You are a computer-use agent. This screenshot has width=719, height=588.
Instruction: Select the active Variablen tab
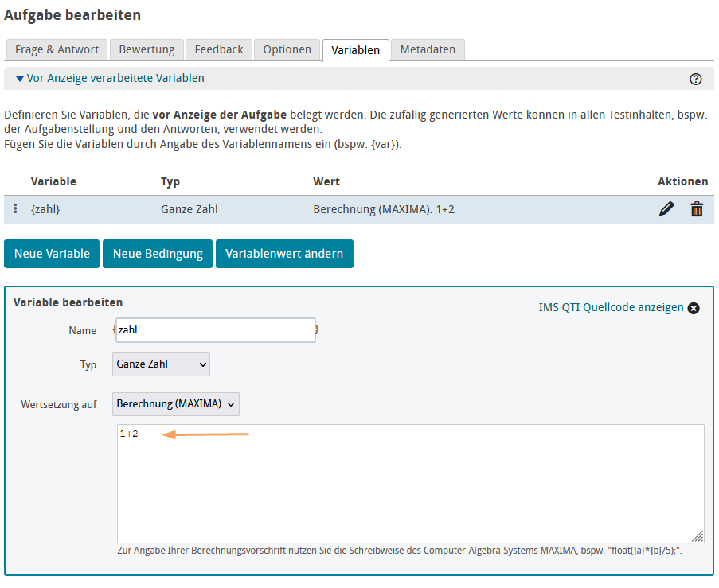coord(356,50)
